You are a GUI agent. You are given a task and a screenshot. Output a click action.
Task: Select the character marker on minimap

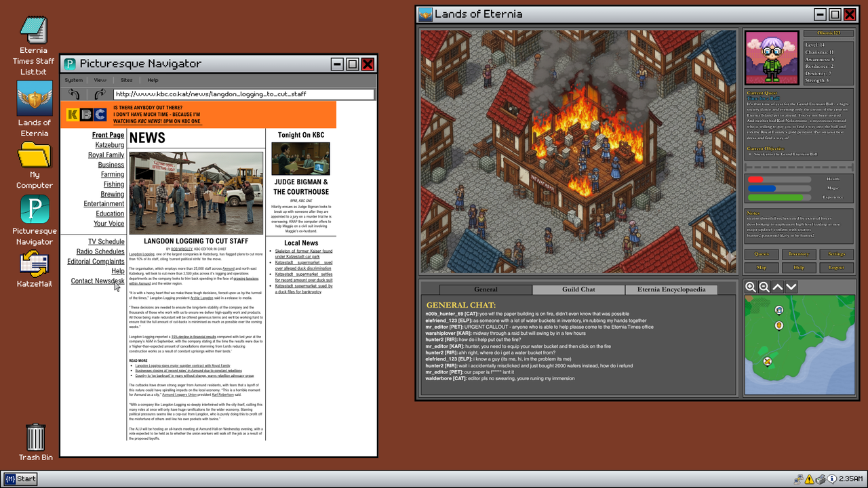point(779,310)
